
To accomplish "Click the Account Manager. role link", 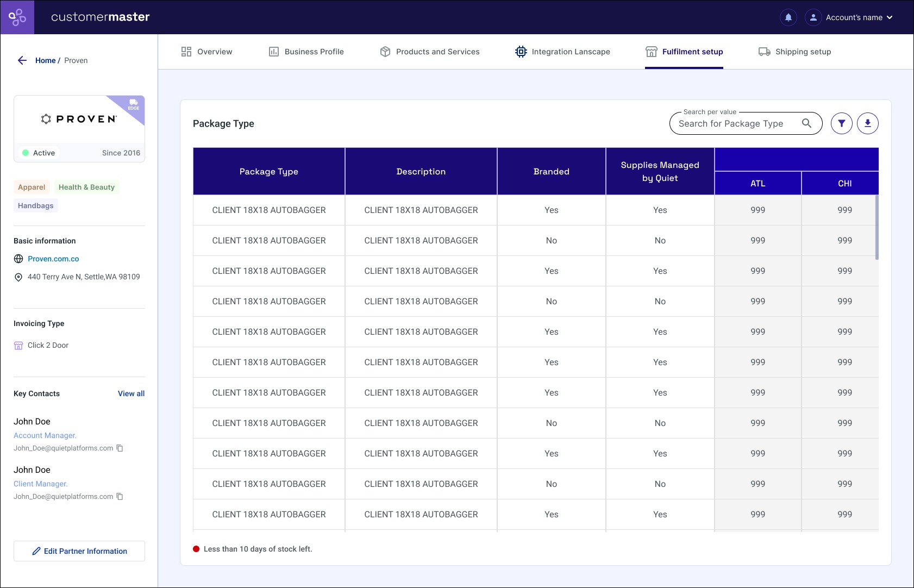I will point(45,435).
